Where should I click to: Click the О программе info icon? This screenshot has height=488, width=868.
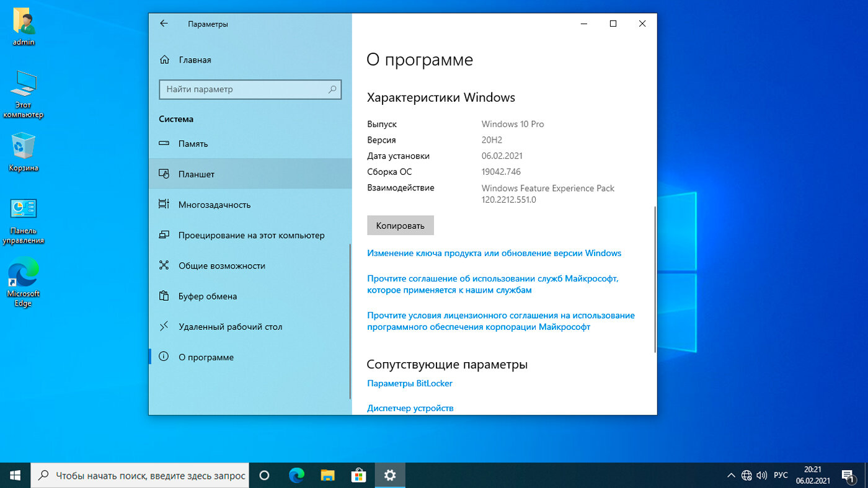pyautogui.click(x=164, y=357)
